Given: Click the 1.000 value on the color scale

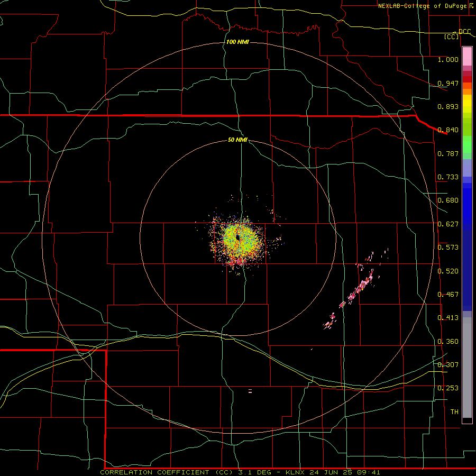Looking at the screenshot, I should pyautogui.click(x=448, y=59).
